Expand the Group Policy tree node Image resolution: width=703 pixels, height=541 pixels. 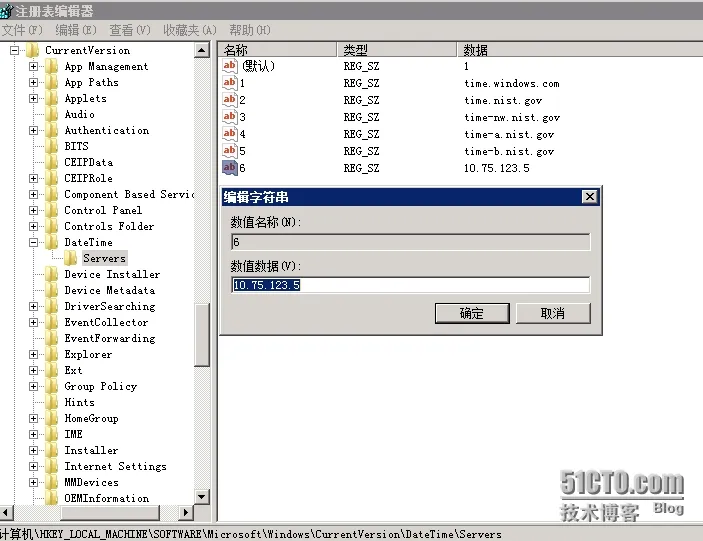[33, 386]
